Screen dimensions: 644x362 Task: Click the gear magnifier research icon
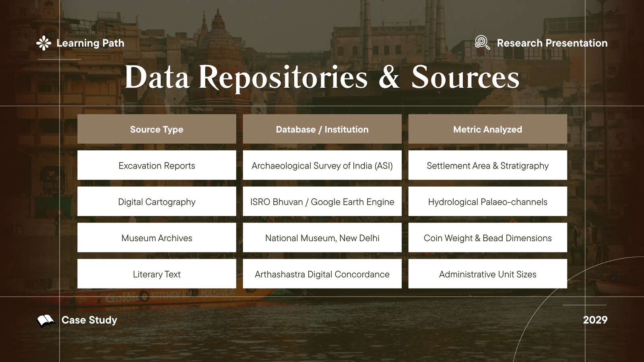[x=482, y=43]
